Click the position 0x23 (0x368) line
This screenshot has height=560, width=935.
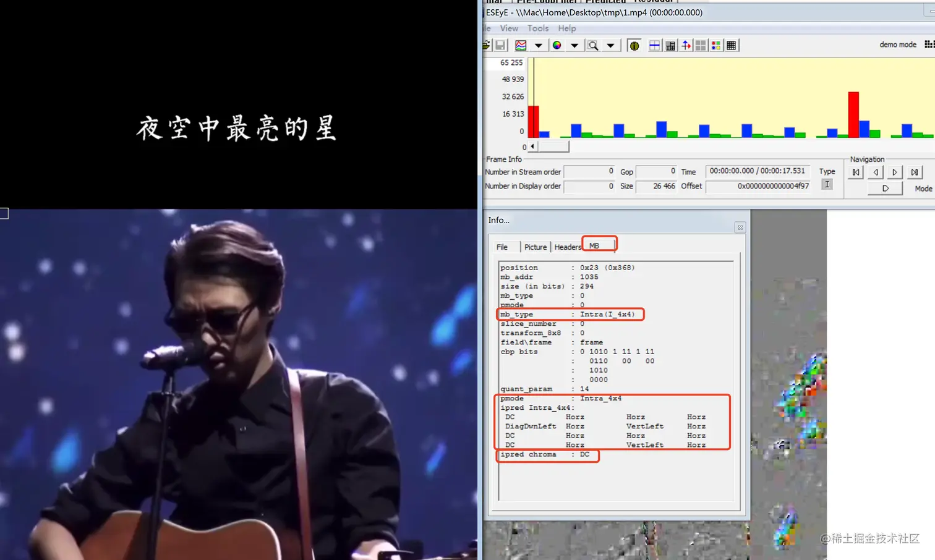[568, 268]
